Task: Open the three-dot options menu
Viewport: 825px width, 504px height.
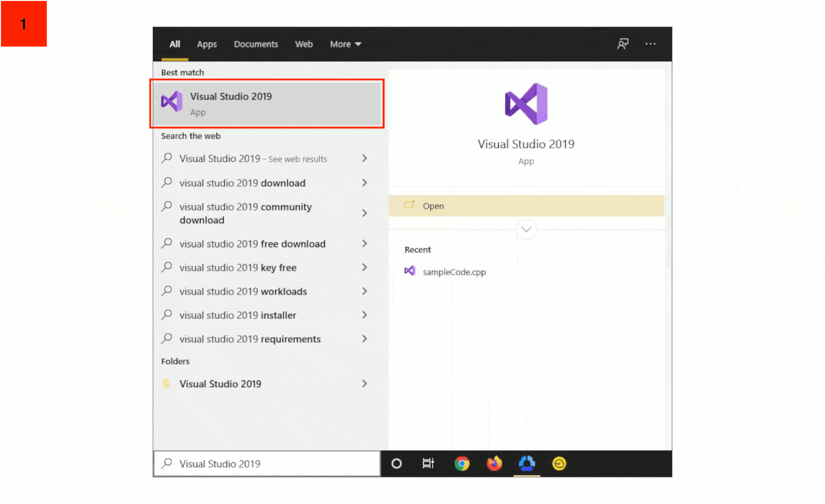Action: [x=651, y=44]
